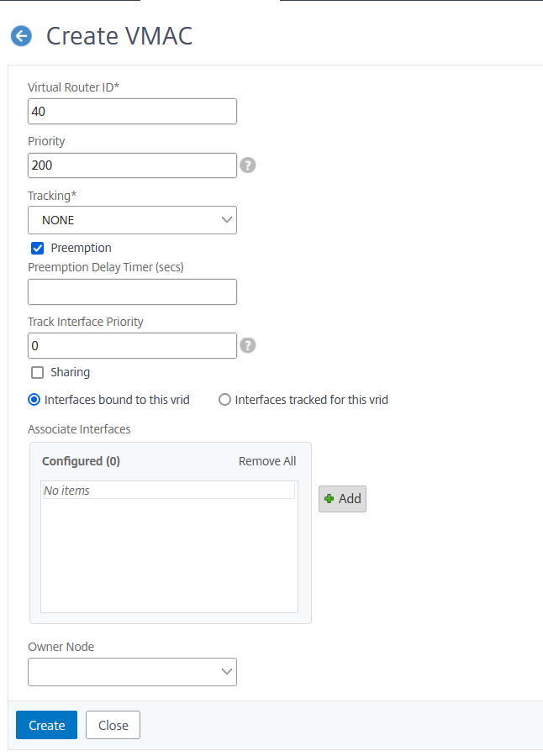The height and width of the screenshot is (756, 543).
Task: Select Interfaces tracked for this vrid option
Action: point(224,399)
